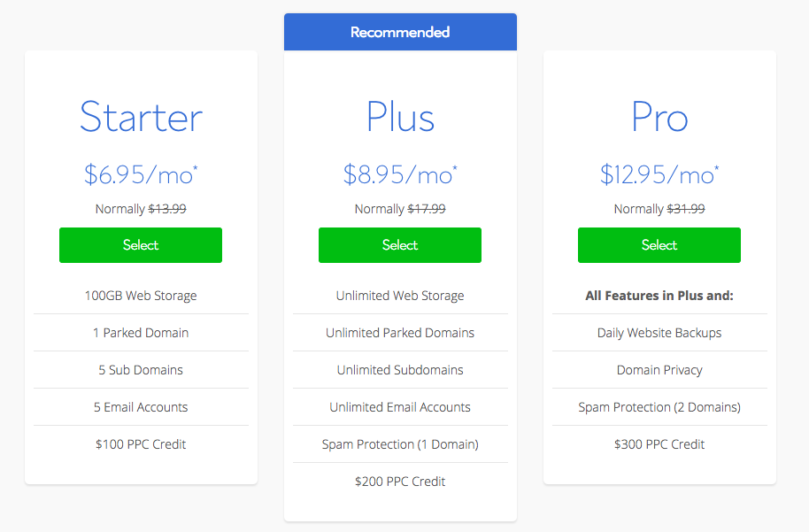Click Unlimited Parked Domains feature row
809x532 pixels.
400,333
